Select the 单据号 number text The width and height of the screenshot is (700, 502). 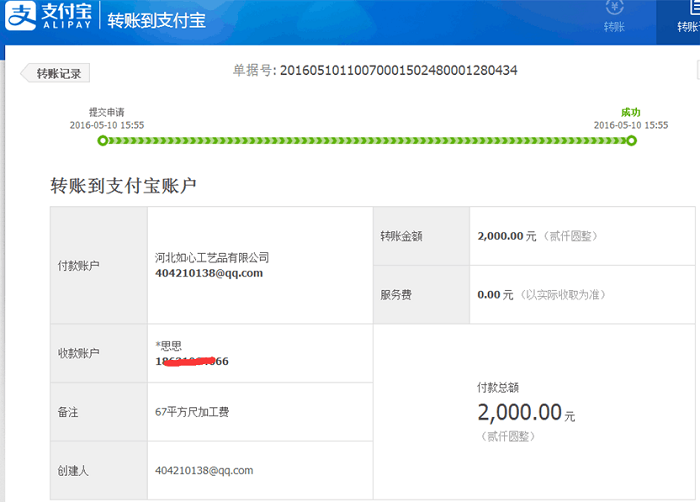399,71
